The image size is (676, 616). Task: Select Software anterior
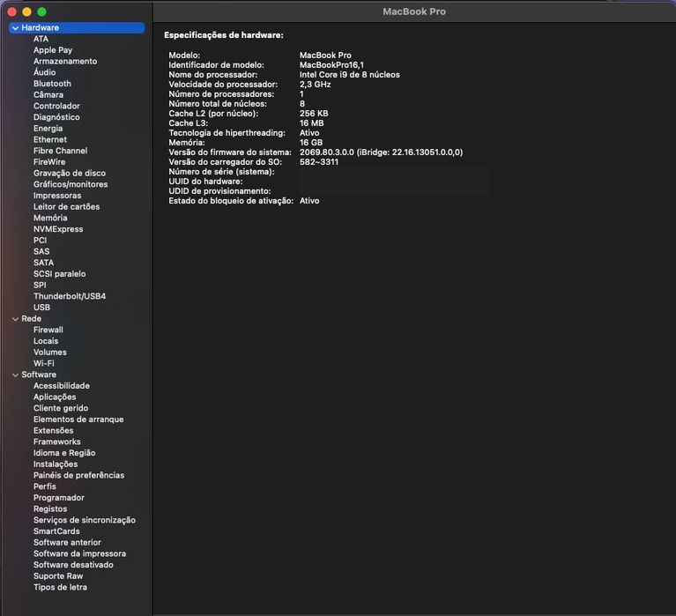(x=67, y=543)
